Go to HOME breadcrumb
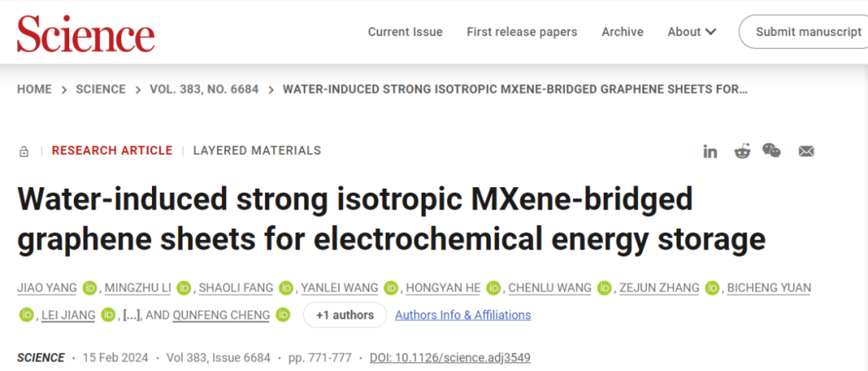Viewport: 868px width, 371px height. coord(34,89)
